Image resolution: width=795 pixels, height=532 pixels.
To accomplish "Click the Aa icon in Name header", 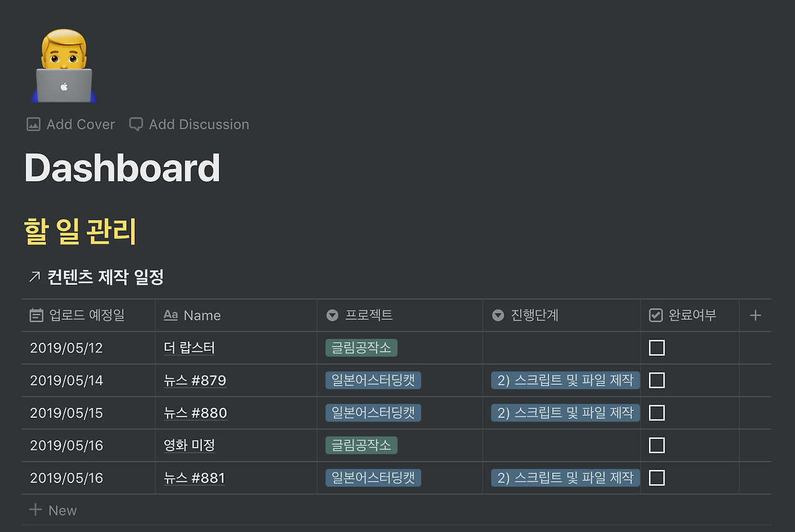I will [171, 315].
